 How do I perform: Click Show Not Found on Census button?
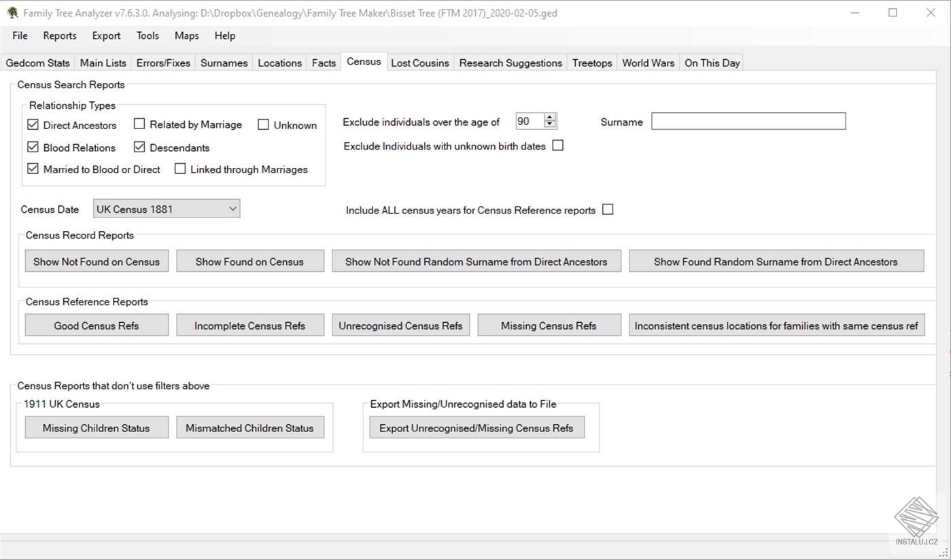pyautogui.click(x=97, y=262)
